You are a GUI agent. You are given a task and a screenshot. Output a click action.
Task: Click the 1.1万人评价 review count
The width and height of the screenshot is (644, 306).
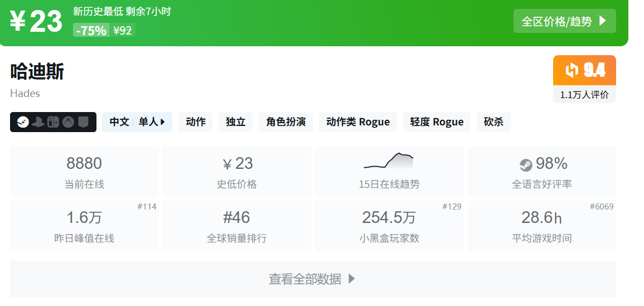[584, 95]
